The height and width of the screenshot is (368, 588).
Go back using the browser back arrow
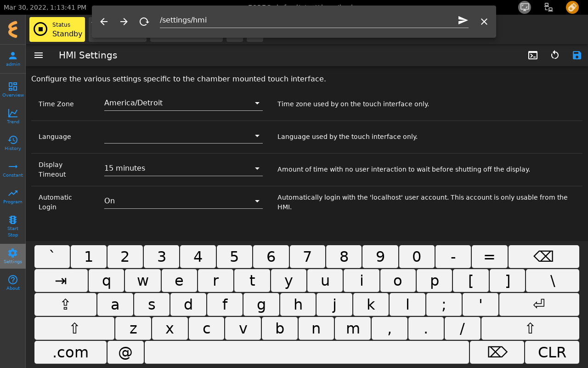pyautogui.click(x=104, y=22)
